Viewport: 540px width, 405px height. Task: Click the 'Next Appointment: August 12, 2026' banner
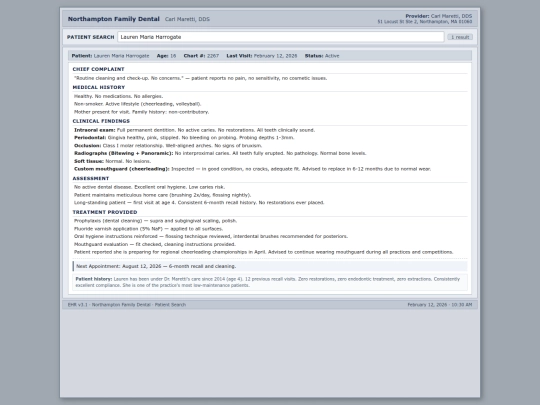270,266
